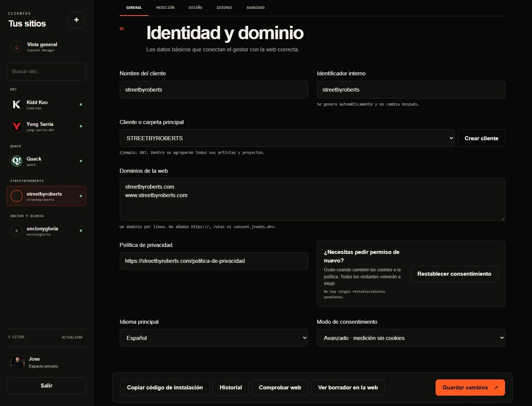532x406 pixels.
Task: Select Yung Sarria site in sidebar
Action: tap(46, 127)
